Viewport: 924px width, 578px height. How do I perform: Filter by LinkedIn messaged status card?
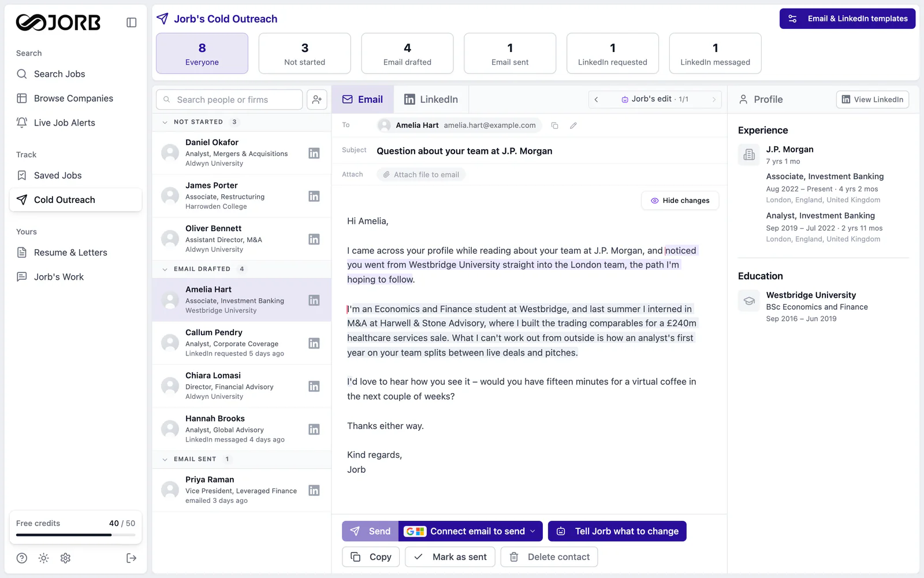(x=716, y=54)
